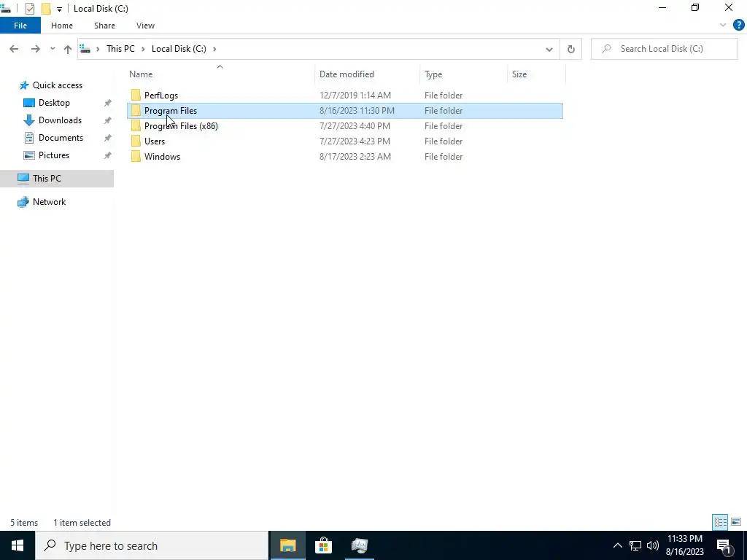747x560 pixels.
Task: Go back using the Back arrow
Action: click(14, 49)
